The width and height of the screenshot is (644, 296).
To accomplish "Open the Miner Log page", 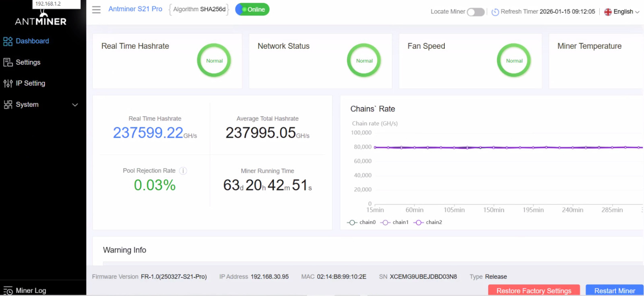I will click(x=31, y=291).
